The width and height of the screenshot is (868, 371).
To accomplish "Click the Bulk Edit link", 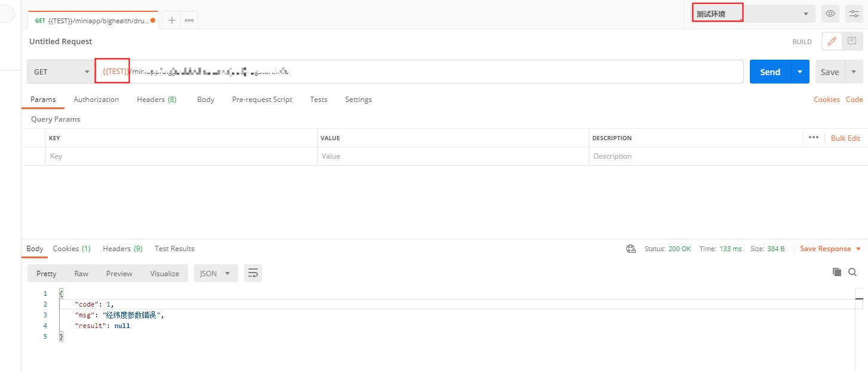I will (x=845, y=138).
